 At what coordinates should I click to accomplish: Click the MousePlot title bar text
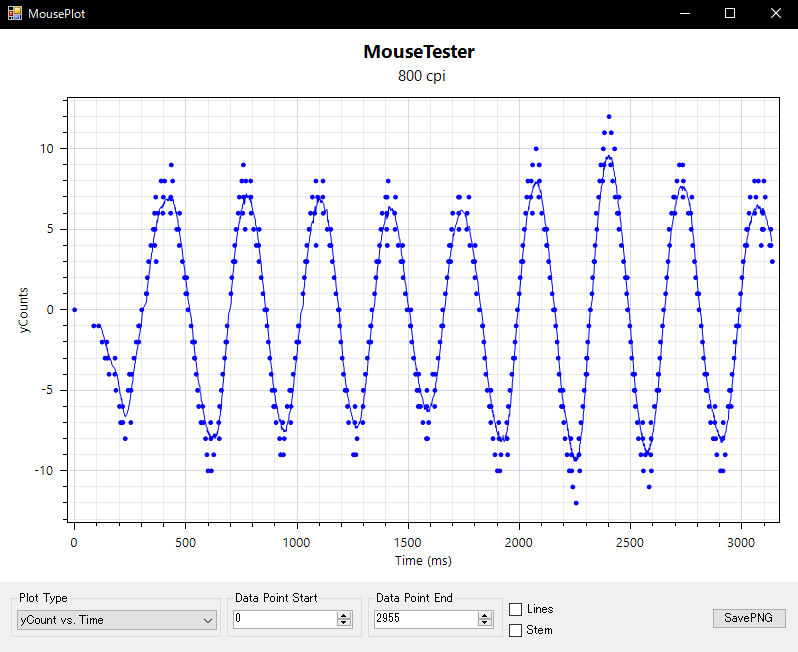(x=56, y=14)
